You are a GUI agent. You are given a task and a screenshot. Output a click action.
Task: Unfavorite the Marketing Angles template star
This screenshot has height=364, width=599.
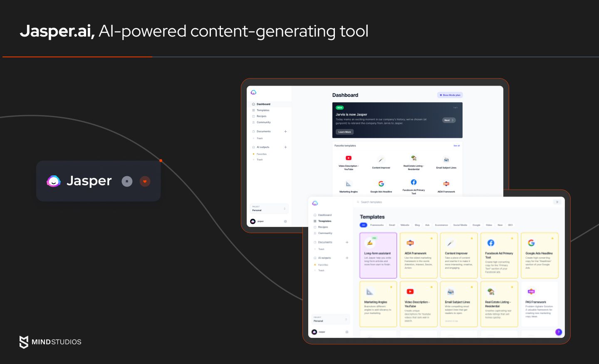coord(391,287)
